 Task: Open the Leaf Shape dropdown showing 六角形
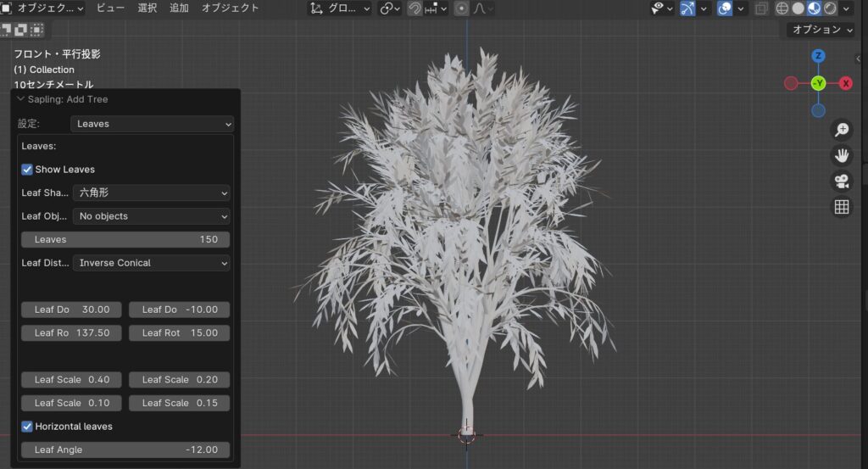(152, 193)
